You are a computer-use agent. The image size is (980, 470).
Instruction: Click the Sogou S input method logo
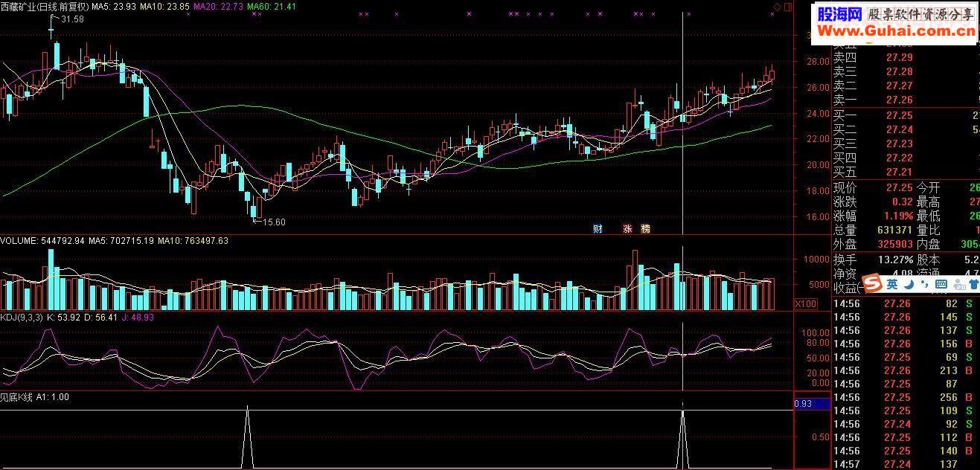coord(871,284)
